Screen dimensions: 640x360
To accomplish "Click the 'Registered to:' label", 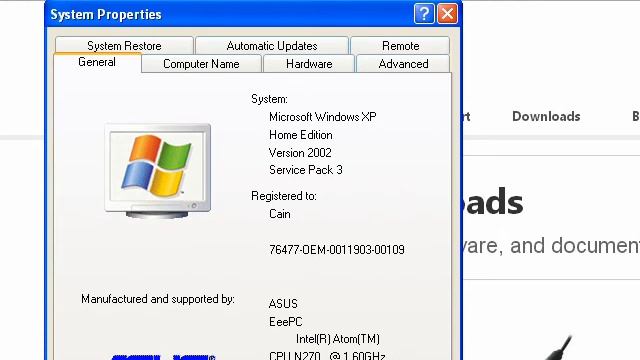I will click(284, 196).
